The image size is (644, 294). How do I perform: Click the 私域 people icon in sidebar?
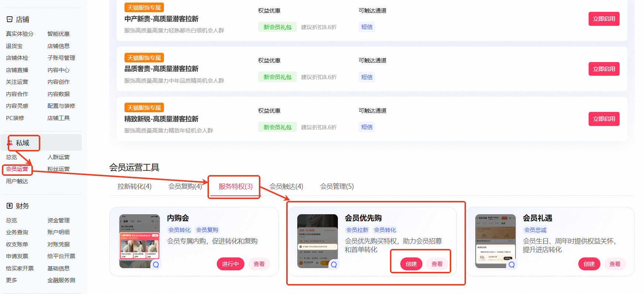(x=10, y=143)
